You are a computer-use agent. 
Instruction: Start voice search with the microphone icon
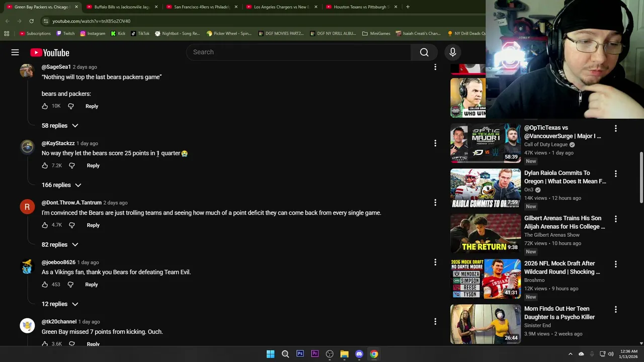click(452, 52)
